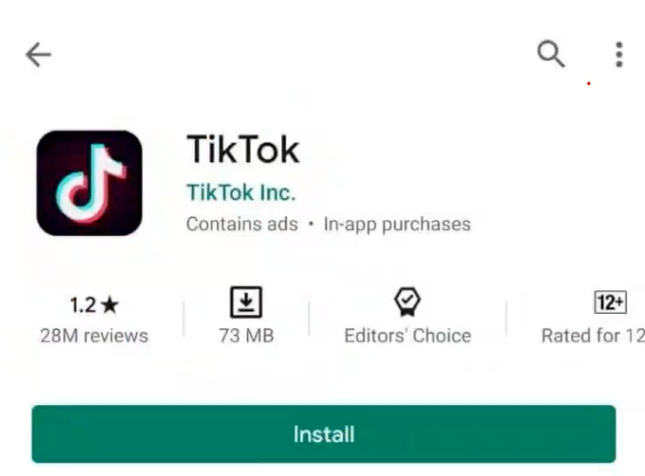Open the three-dot overflow menu
This screenshot has width=645, height=476.
coord(619,54)
